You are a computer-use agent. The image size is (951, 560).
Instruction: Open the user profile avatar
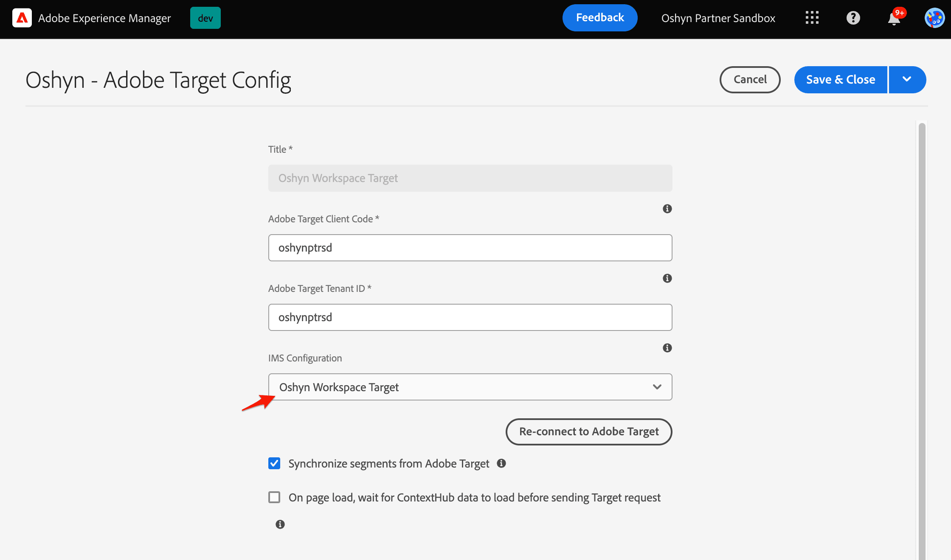(x=934, y=18)
